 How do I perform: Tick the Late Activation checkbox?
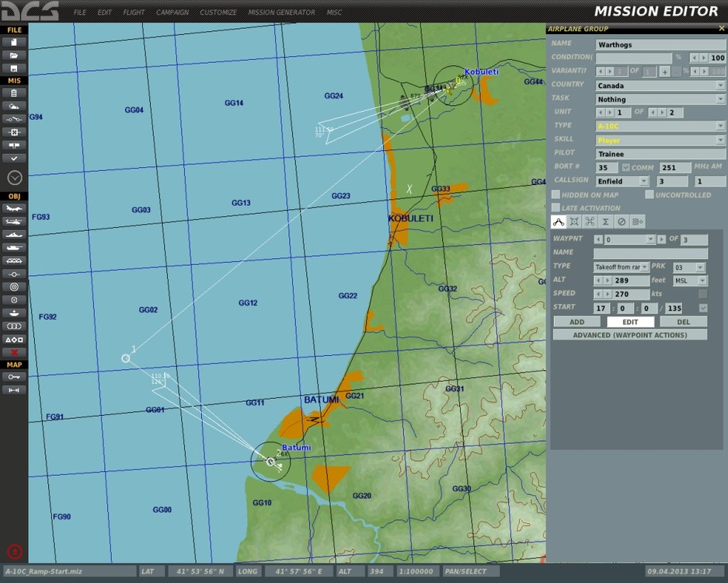[556, 208]
